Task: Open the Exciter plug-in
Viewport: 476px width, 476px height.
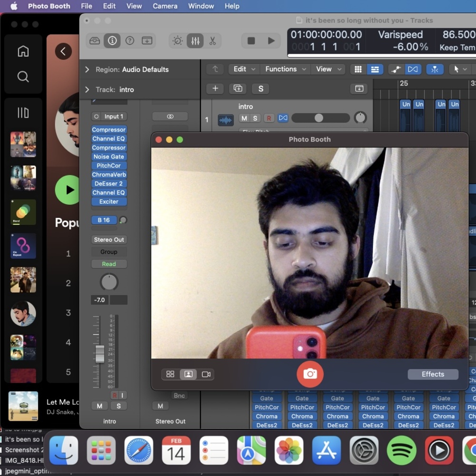Action: 109,201
